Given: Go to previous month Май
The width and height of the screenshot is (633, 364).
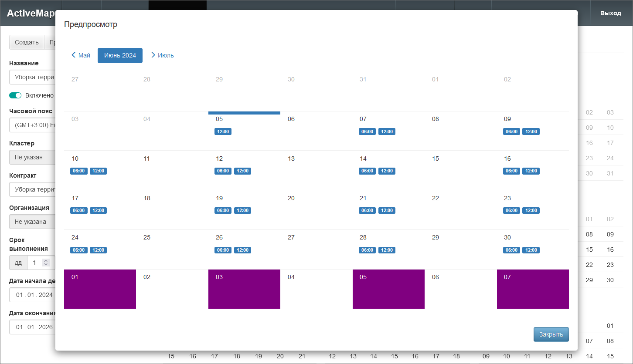Looking at the screenshot, I should tap(81, 55).
